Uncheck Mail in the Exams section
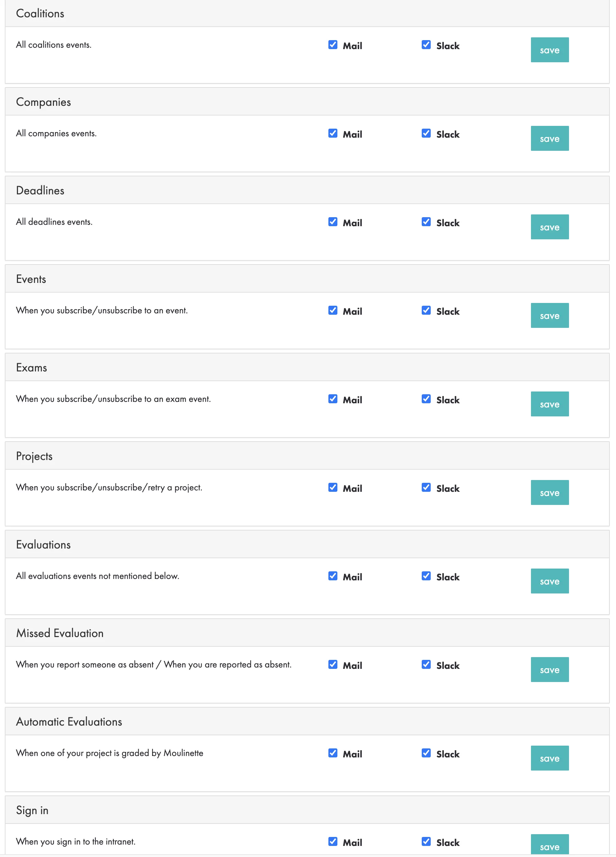 tap(332, 399)
